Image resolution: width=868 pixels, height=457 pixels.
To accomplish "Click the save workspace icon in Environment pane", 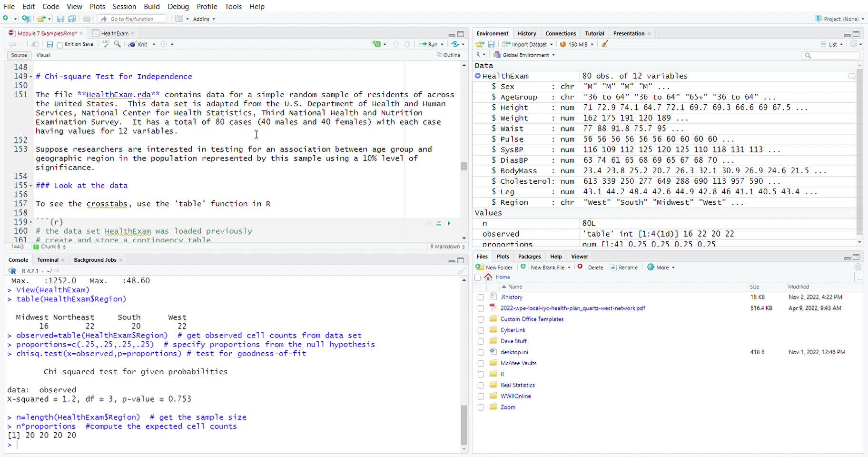I will pyautogui.click(x=492, y=44).
